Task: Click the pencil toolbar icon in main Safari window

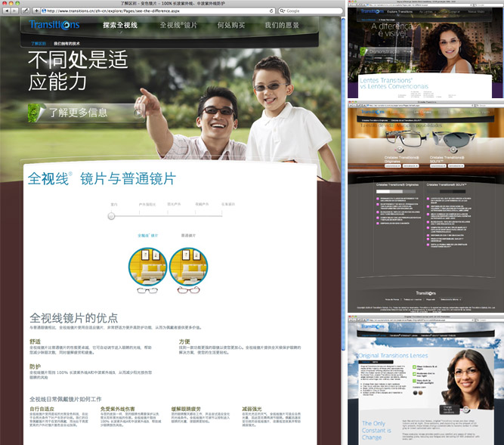Action: coord(26,11)
